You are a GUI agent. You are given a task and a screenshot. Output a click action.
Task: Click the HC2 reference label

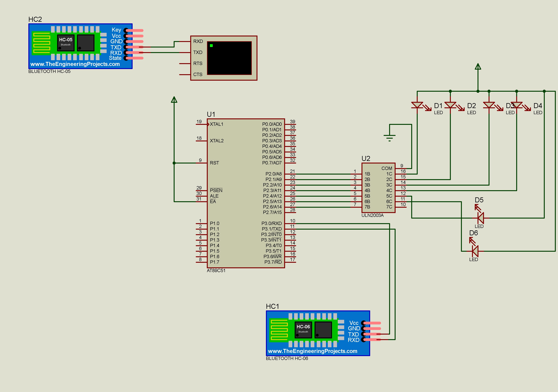35,20
